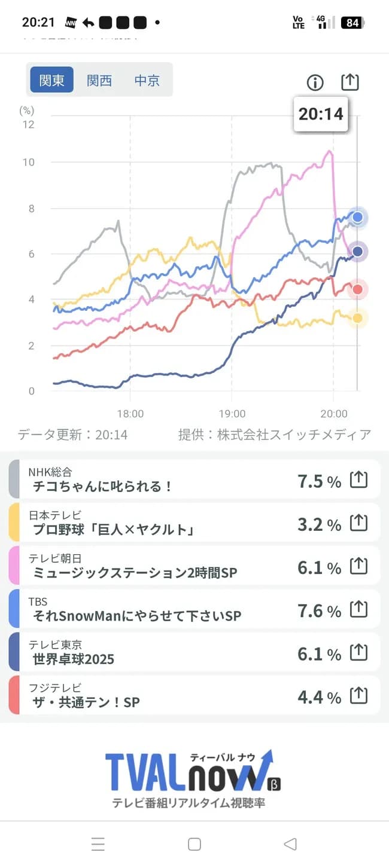Open the hamburger menu in the navigation bar

point(98,845)
